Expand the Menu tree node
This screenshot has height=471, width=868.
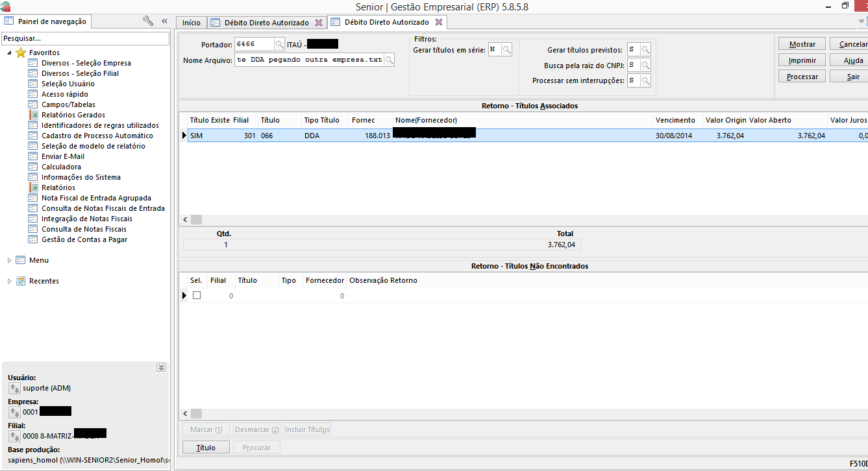9,260
